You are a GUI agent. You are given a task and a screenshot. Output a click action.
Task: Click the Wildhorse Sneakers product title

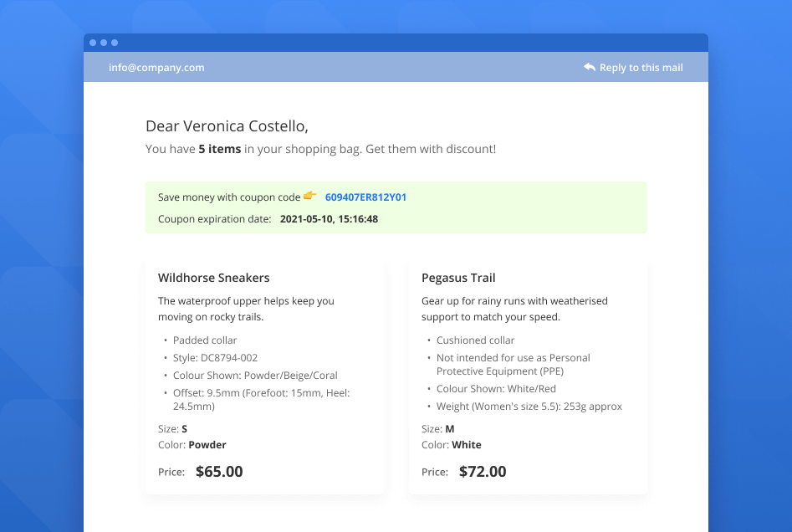pyautogui.click(x=213, y=278)
